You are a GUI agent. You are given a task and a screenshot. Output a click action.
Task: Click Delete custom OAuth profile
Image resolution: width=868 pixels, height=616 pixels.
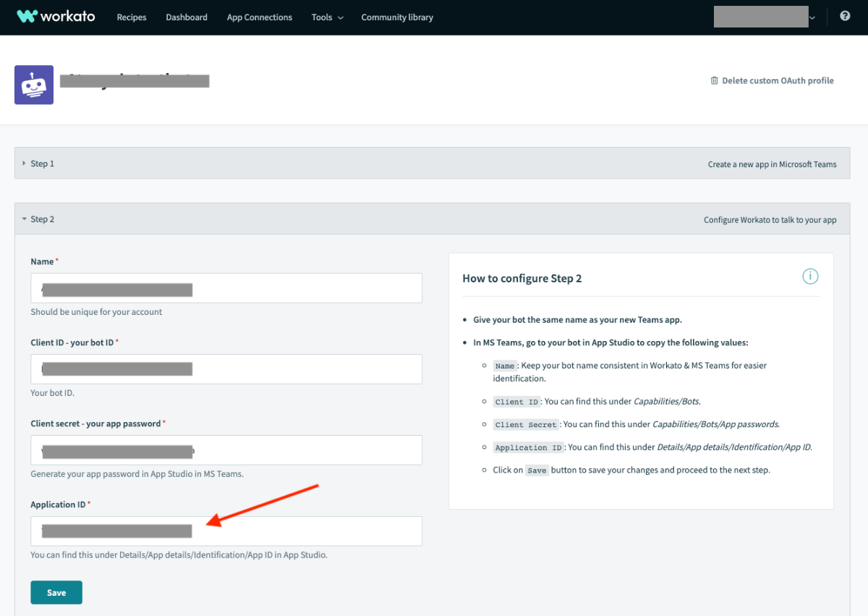click(x=772, y=81)
